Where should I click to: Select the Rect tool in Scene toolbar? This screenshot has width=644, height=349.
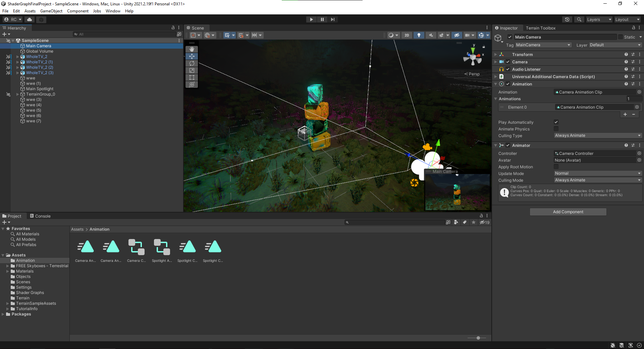[x=192, y=77]
